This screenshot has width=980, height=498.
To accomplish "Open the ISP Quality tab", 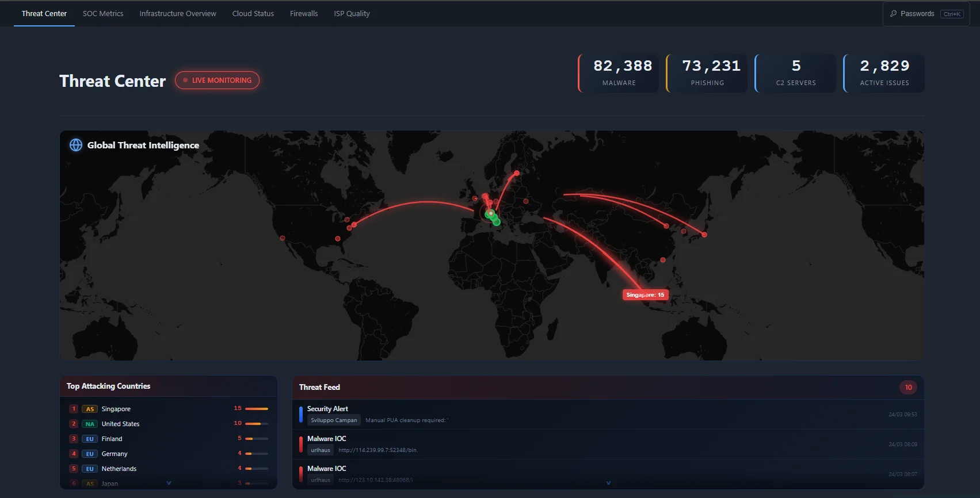I will click(352, 13).
